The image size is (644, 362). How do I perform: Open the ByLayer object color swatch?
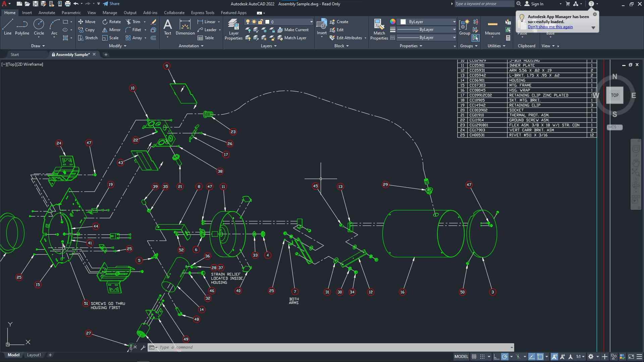[404, 22]
